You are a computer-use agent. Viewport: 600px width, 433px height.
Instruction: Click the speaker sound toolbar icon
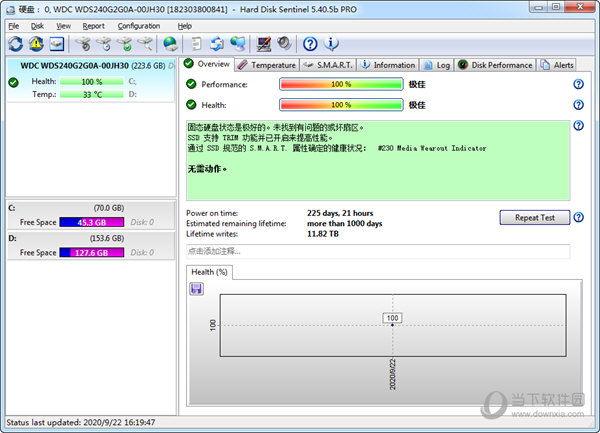[284, 43]
